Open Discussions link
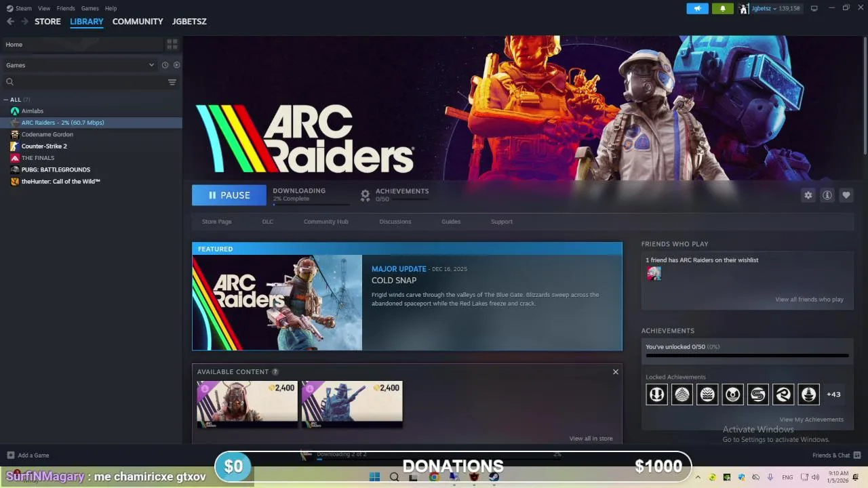The image size is (868, 488). pyautogui.click(x=395, y=222)
